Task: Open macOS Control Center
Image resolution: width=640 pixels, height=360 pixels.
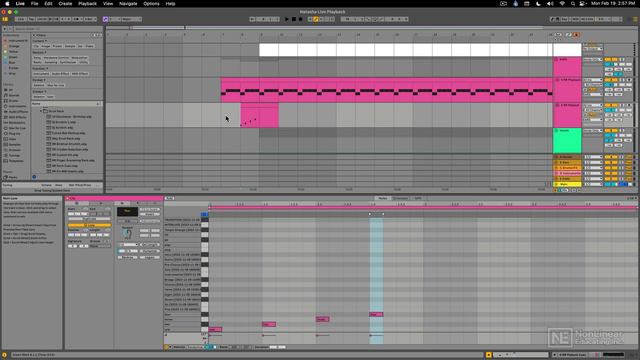Action: tap(582, 4)
